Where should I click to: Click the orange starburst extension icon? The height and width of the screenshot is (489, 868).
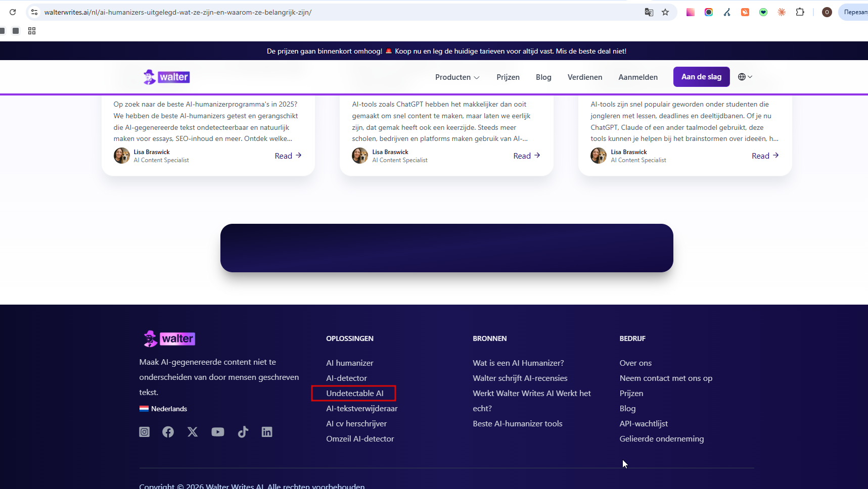tap(782, 12)
